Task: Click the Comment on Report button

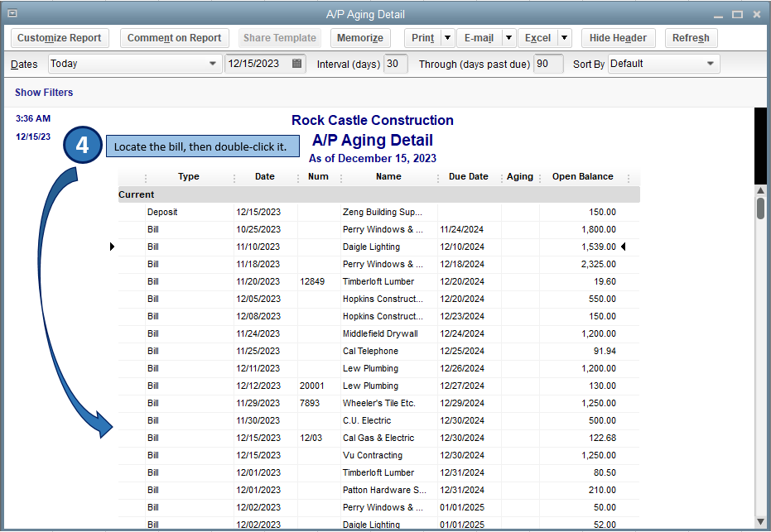Action: [174, 38]
